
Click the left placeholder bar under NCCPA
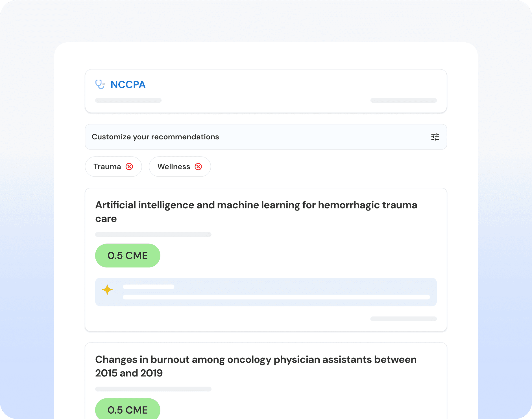point(128,100)
